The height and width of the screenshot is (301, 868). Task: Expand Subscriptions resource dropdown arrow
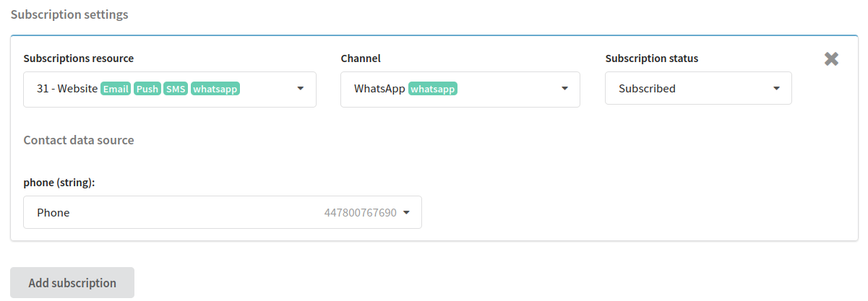pyautogui.click(x=301, y=89)
